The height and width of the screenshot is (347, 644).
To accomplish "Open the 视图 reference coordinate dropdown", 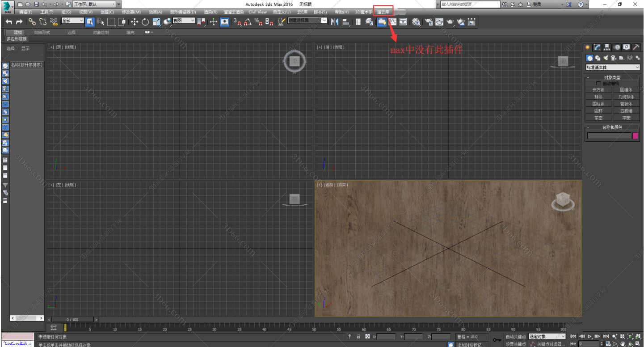I will (x=184, y=21).
